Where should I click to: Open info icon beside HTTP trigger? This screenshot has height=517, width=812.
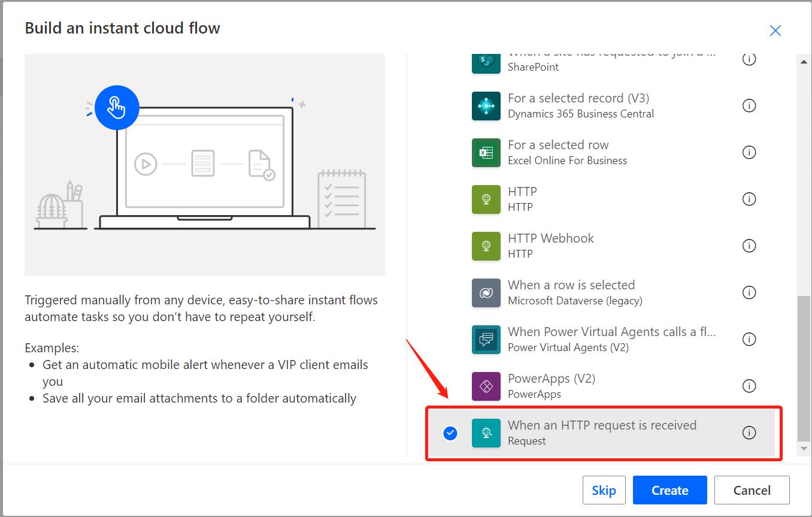749,199
